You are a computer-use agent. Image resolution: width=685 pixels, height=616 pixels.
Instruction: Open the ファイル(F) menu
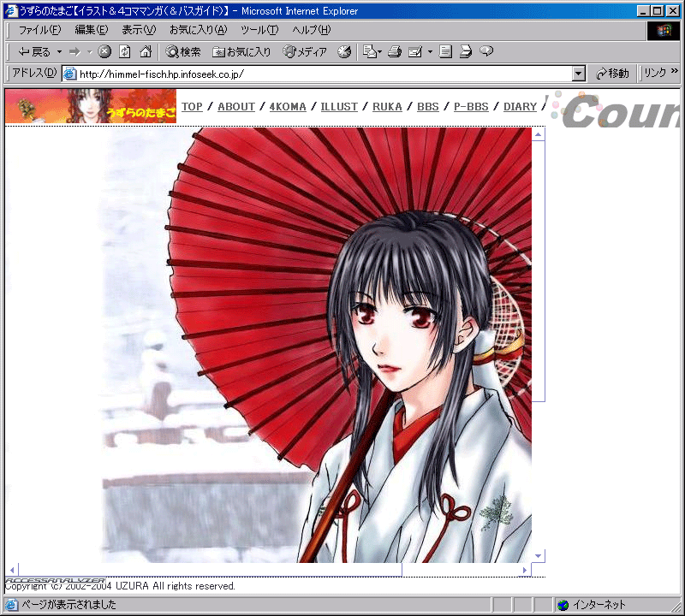coord(39,30)
